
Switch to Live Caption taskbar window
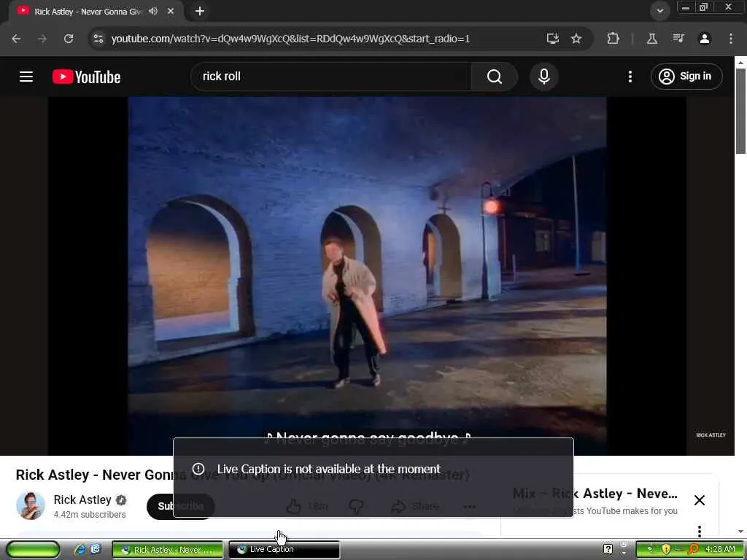pyautogui.click(x=285, y=550)
